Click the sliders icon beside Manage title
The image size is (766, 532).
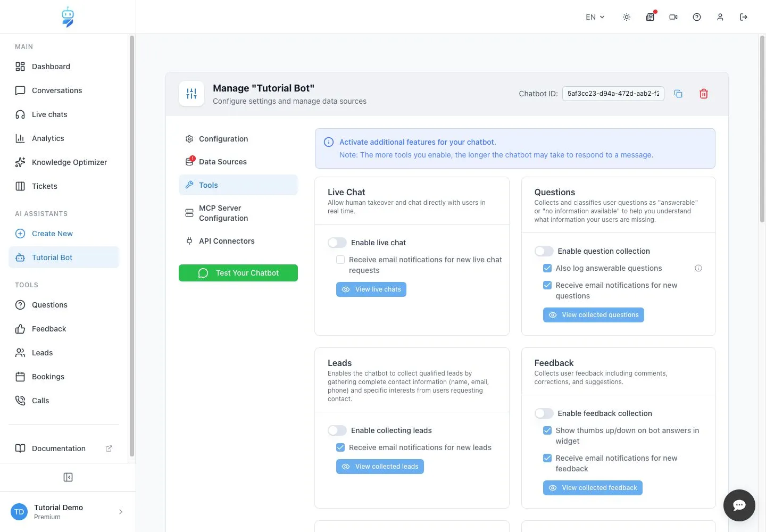tap(191, 94)
